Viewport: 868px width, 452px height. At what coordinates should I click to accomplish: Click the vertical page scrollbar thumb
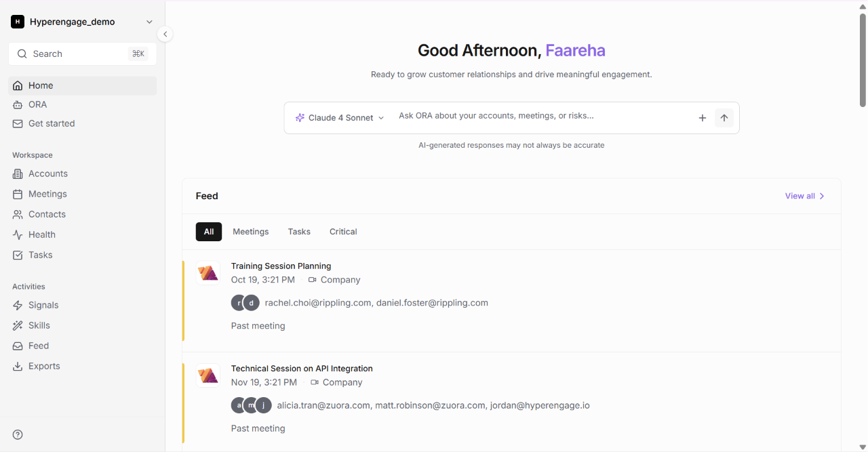[x=863, y=60]
